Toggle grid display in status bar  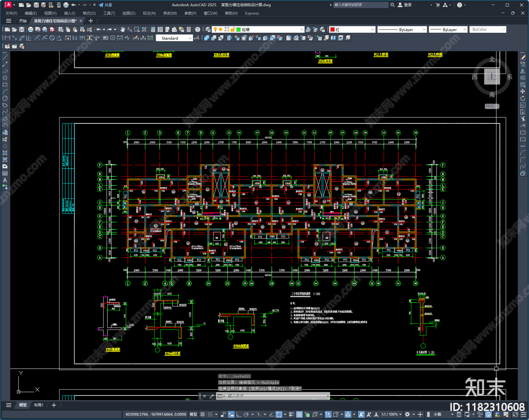(x=203, y=414)
